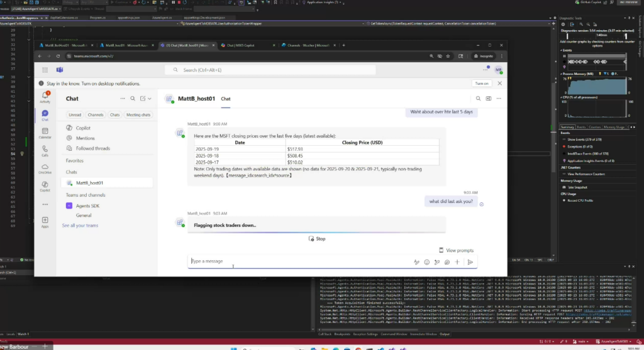Collapse the Events graph in Diagnostic Tools

point(562,50)
